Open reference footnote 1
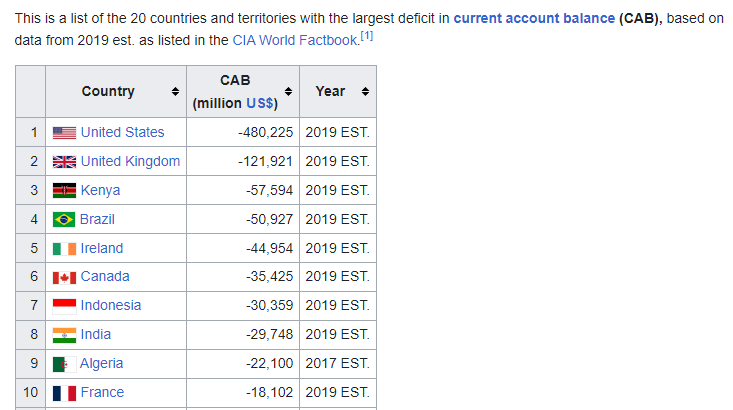Viewport: 733px width, 410px height. tap(367, 36)
